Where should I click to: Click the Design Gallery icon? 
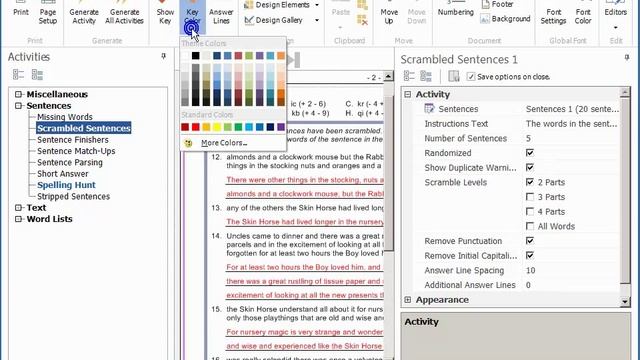249,20
